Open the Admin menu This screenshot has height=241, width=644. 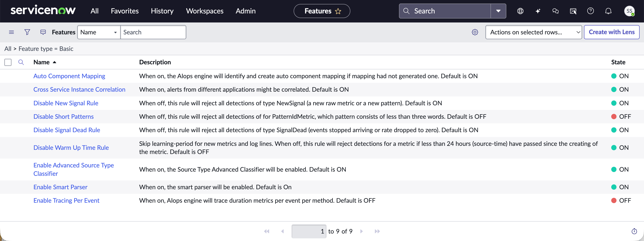click(x=245, y=11)
